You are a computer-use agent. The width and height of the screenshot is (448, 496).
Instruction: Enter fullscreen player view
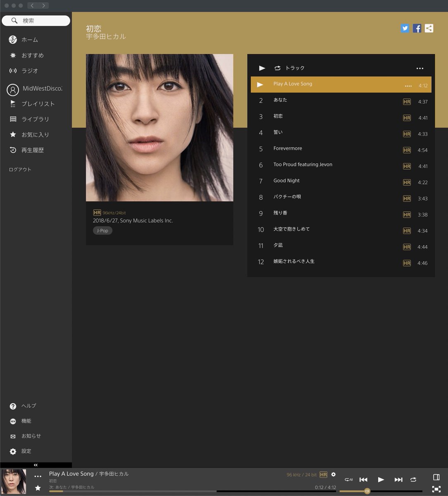click(436, 489)
